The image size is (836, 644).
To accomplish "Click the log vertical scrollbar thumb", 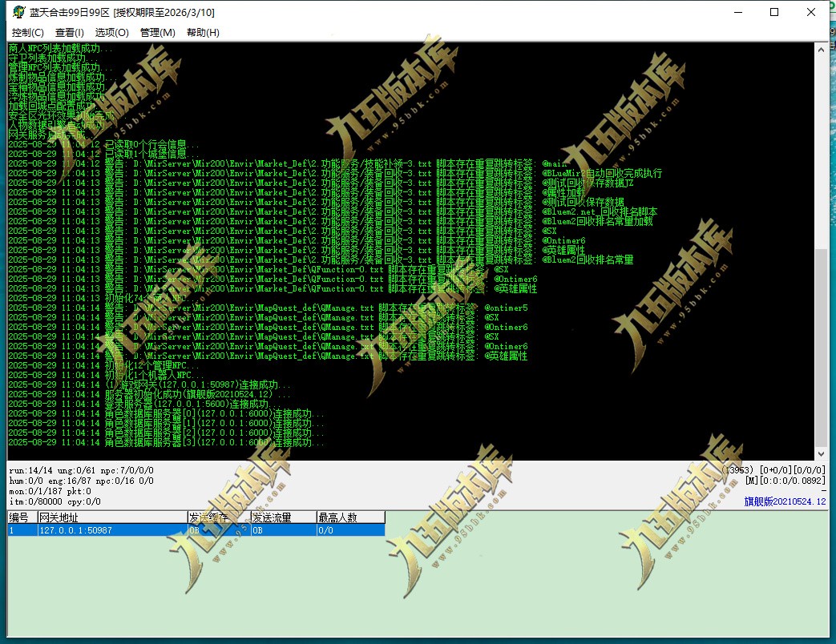I will [x=821, y=346].
